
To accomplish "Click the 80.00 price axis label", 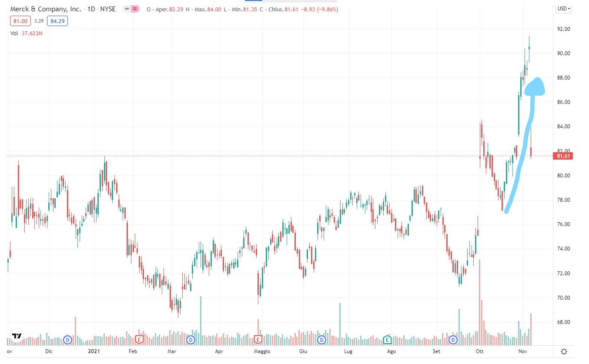I will tap(563, 176).
